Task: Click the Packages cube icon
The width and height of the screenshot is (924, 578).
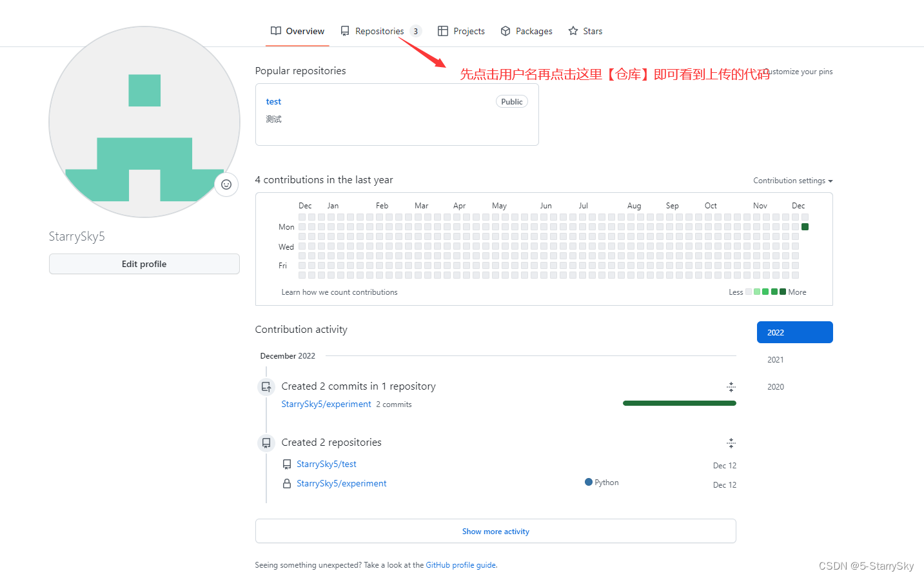Action: coord(506,31)
